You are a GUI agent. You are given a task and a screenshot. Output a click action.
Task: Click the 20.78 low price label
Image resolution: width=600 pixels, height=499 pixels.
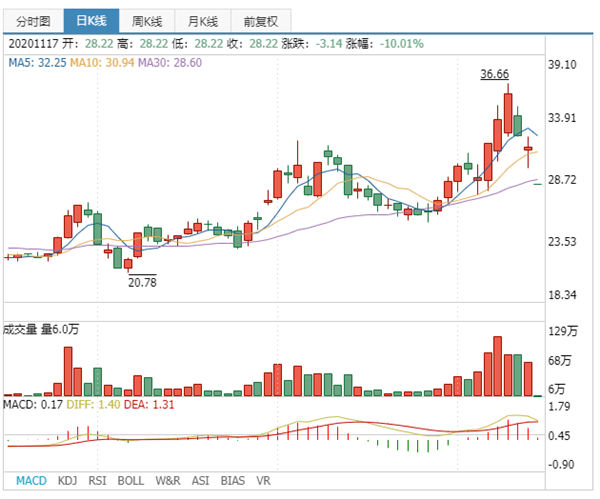pyautogui.click(x=142, y=283)
